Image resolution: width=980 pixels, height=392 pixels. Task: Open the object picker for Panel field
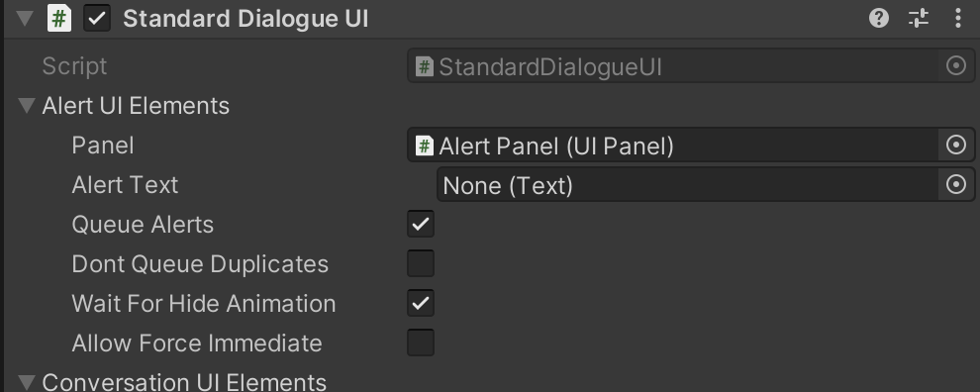click(x=955, y=146)
